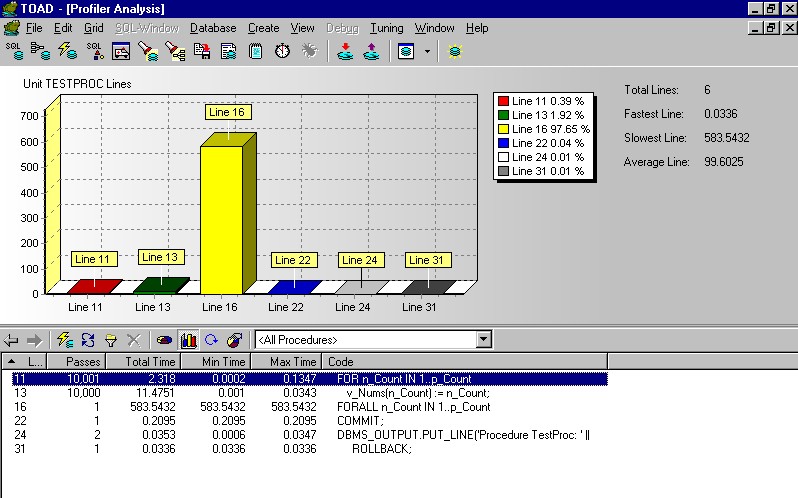The height and width of the screenshot is (498, 798).
Task: Open the SQL editor window icon
Action: click(x=14, y=50)
